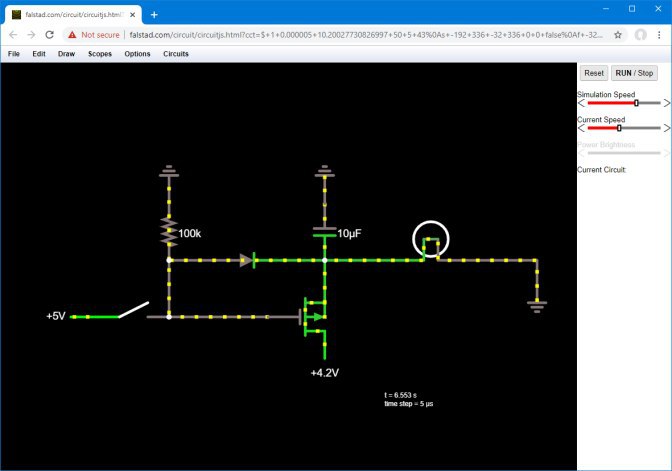Screen dimensions: 672x471
Task: Click the browser forward arrow
Action: [31, 35]
